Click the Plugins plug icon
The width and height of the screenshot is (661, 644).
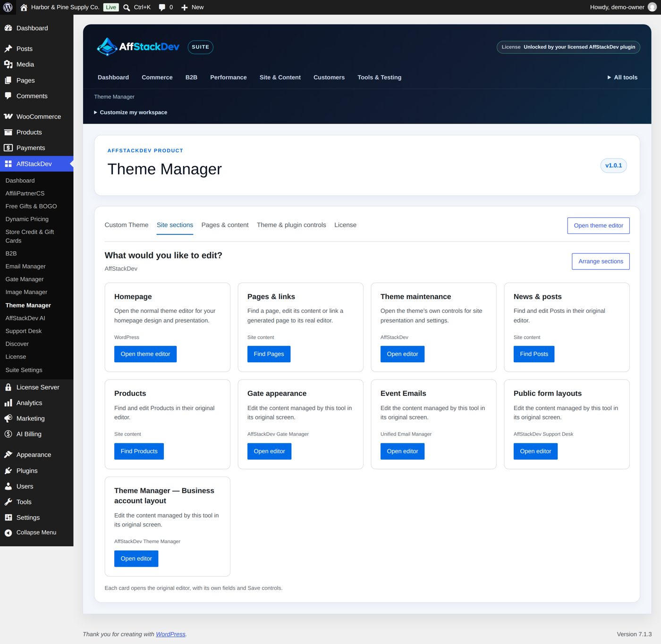(x=8, y=471)
